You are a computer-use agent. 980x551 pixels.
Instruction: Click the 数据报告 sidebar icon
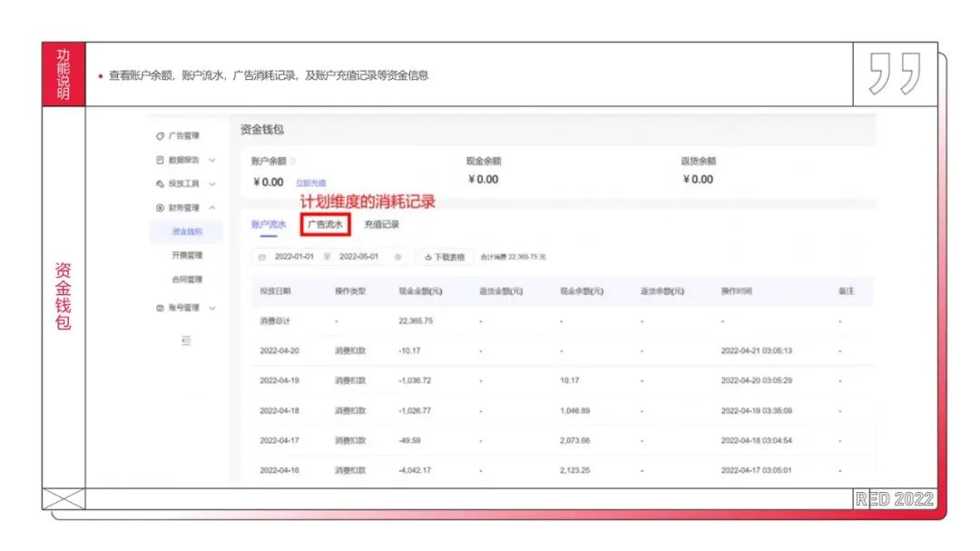pyautogui.click(x=160, y=160)
